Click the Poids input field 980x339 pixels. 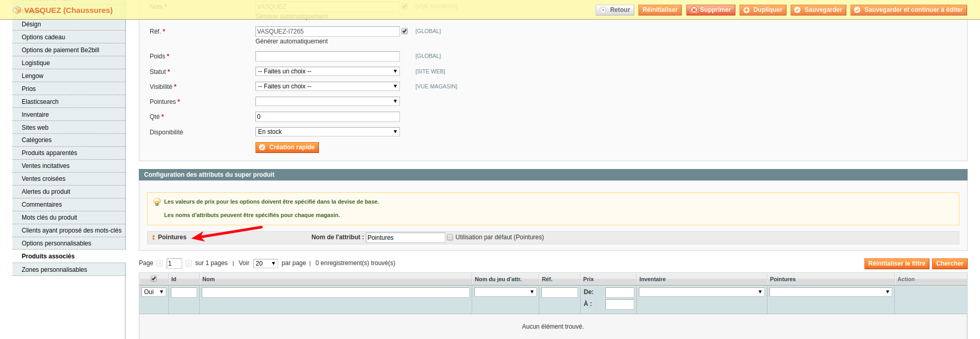tap(327, 56)
